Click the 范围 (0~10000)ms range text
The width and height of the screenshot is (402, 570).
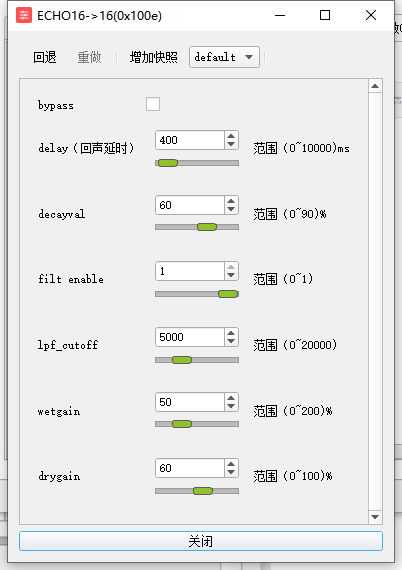pos(301,148)
